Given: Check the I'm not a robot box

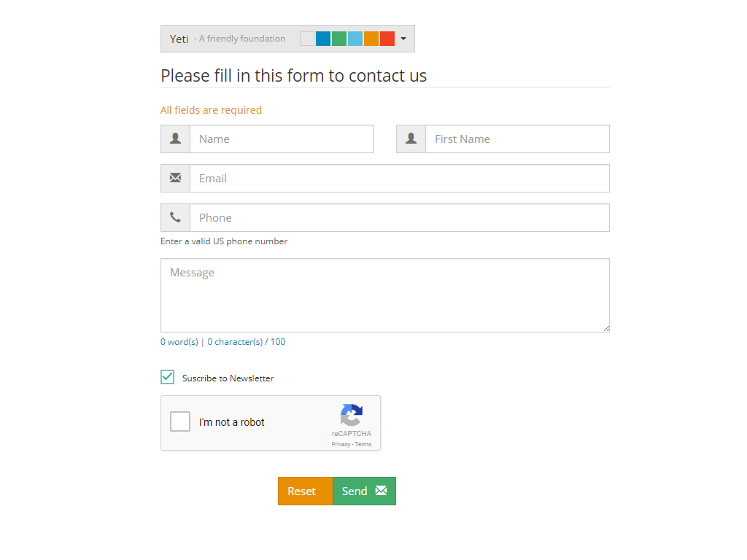Looking at the screenshot, I should (x=180, y=421).
